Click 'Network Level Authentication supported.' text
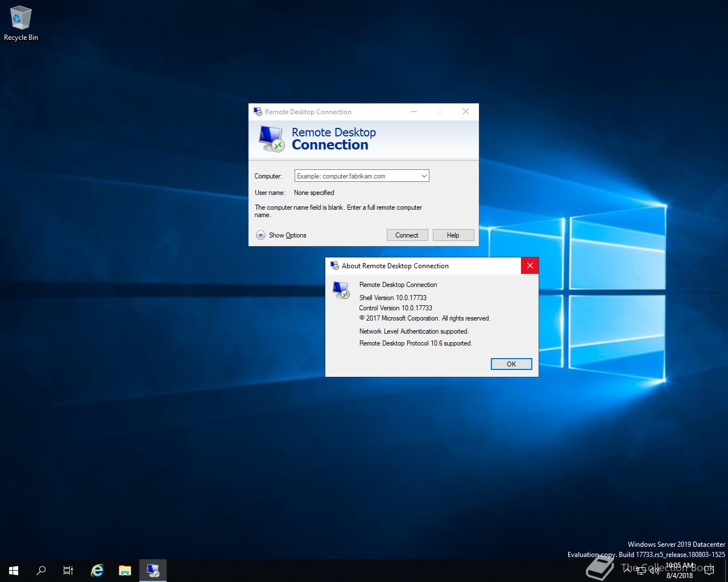This screenshot has height=582, width=728. 414,331
